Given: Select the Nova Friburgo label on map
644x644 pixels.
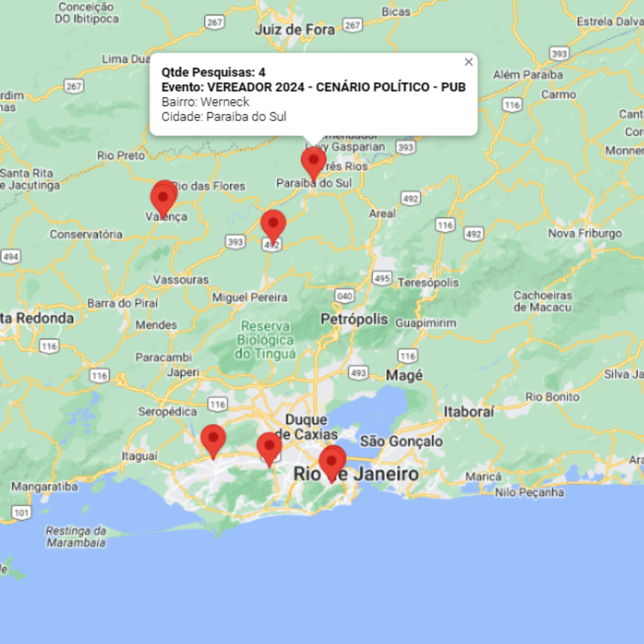Looking at the screenshot, I should click(x=584, y=234).
